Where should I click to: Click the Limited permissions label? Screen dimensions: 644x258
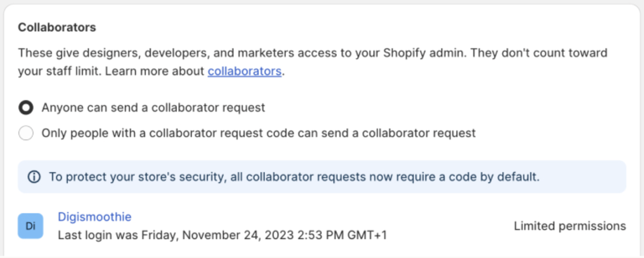pyautogui.click(x=570, y=226)
